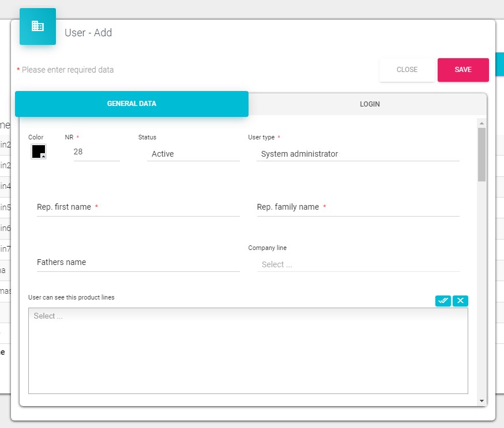Click the Rep. first name field

coord(138,207)
